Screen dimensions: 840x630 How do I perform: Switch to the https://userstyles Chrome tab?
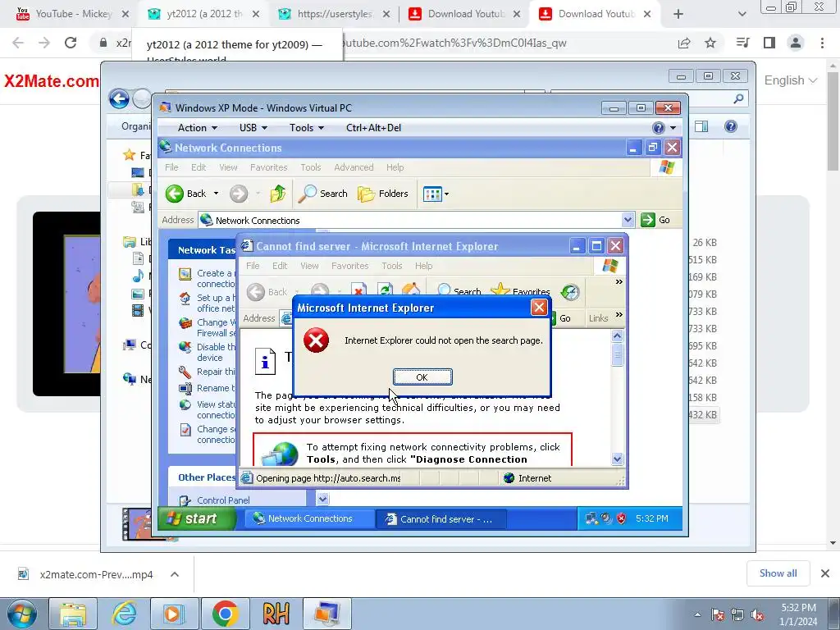coord(335,14)
